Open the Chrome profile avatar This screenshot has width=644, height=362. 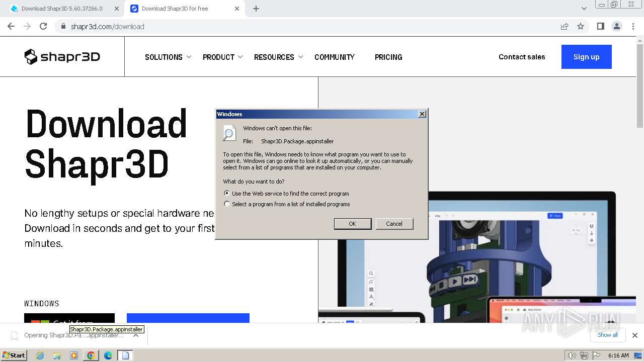(x=617, y=26)
